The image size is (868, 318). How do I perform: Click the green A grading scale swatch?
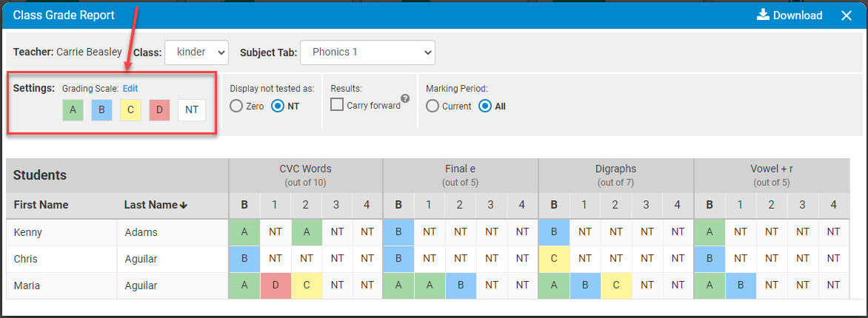click(x=73, y=109)
